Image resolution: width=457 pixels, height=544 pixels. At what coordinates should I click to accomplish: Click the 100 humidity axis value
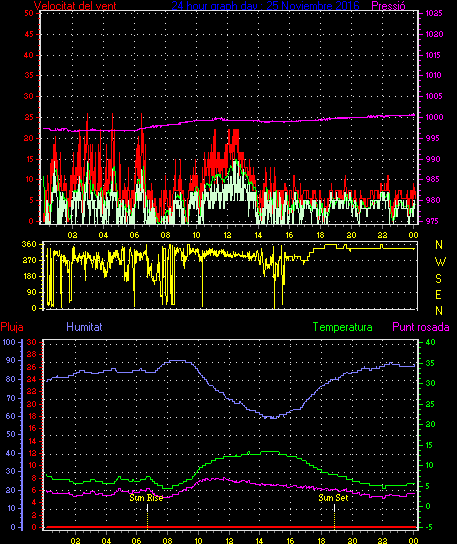pos(9,342)
